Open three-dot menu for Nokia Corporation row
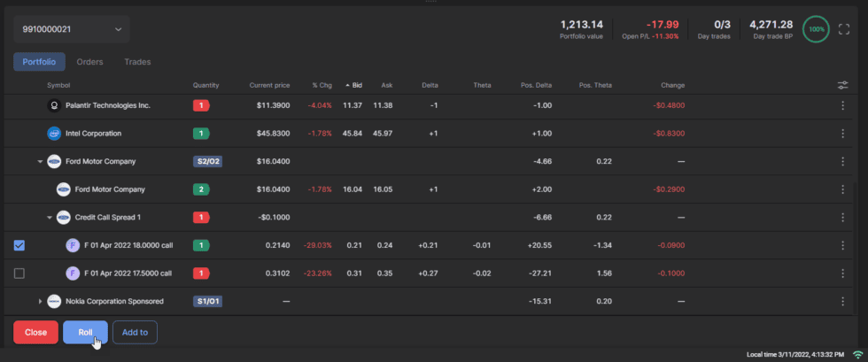 click(842, 301)
